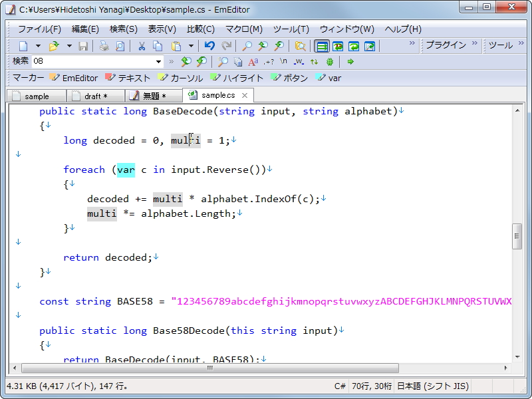Open the ツール(T) menu
Image resolution: width=532 pixels, height=399 pixels.
(291, 29)
